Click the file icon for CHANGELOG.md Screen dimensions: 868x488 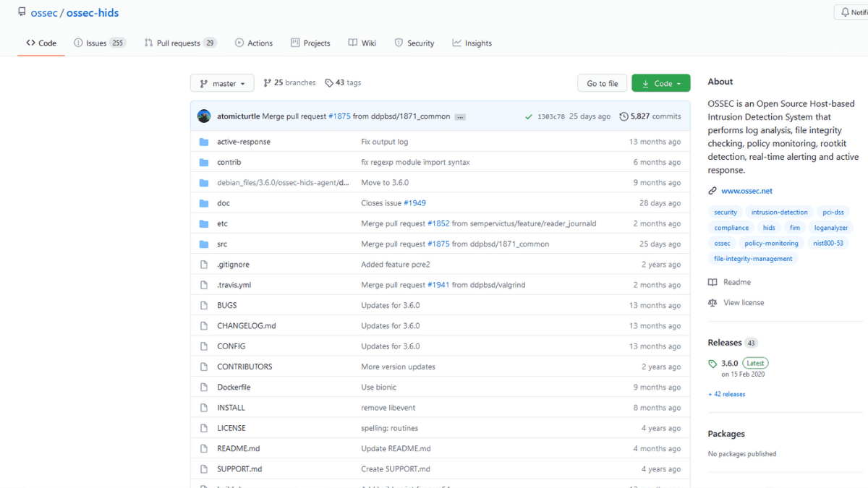(x=204, y=326)
